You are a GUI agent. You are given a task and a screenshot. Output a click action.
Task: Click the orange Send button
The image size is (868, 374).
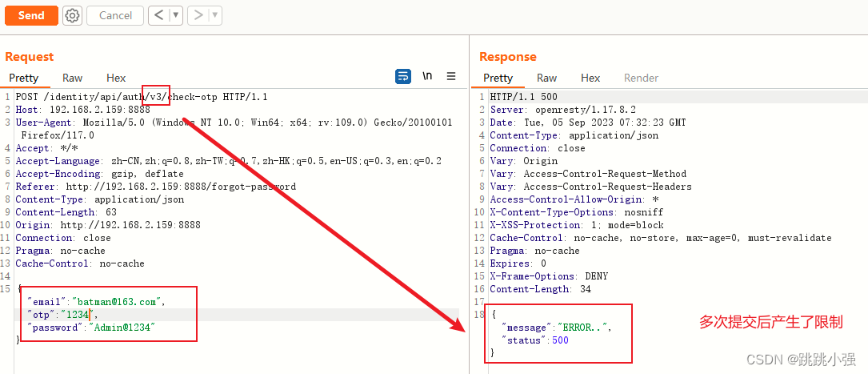[31, 15]
